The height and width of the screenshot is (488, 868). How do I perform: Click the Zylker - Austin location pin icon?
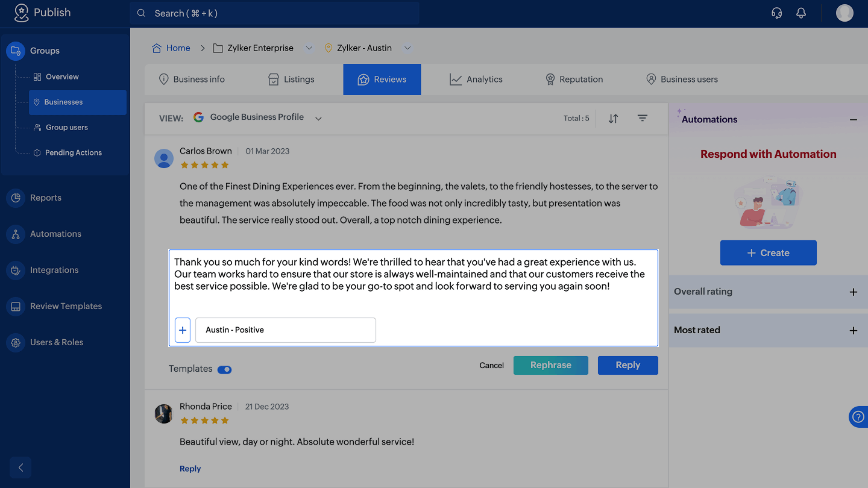(x=329, y=48)
